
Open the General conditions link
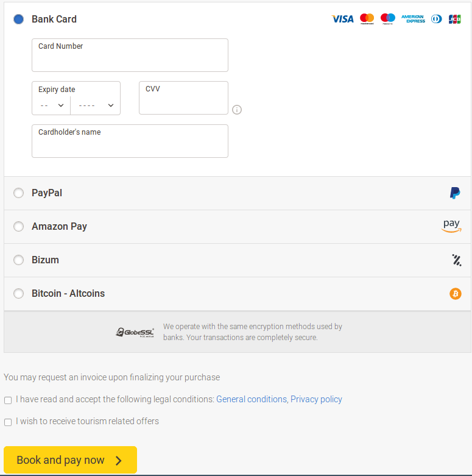pos(251,400)
